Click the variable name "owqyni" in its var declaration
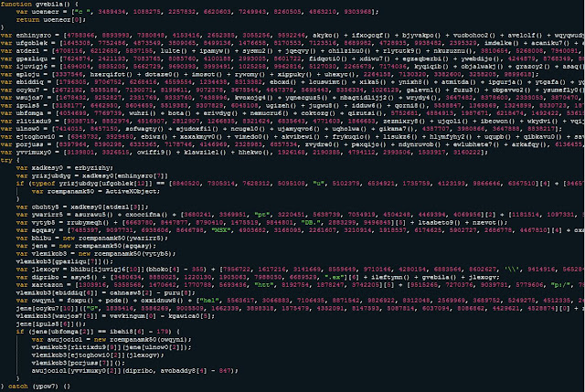Screen dimensions: 585x392 (x=43, y=301)
